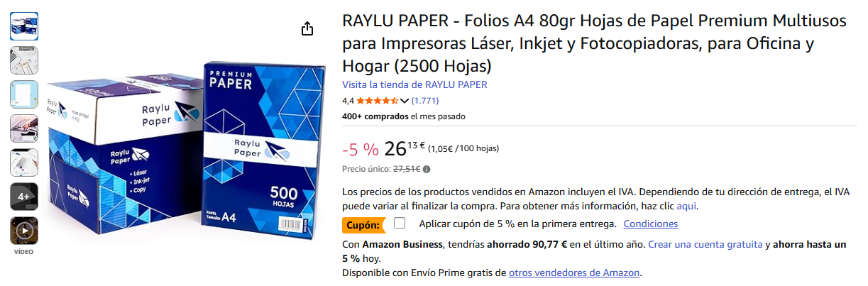Open coupon Condiciones link

[x=651, y=224]
